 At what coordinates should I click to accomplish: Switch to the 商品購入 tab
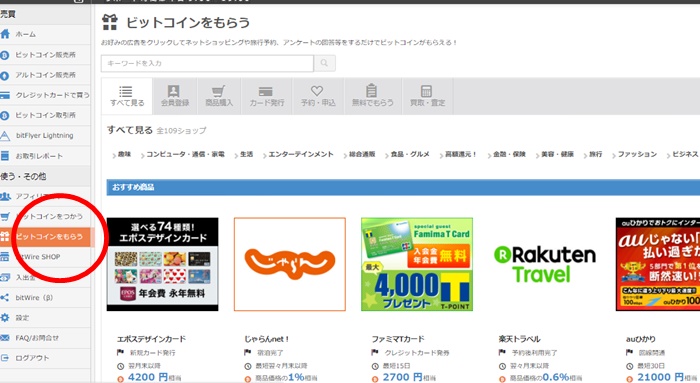pos(219,96)
